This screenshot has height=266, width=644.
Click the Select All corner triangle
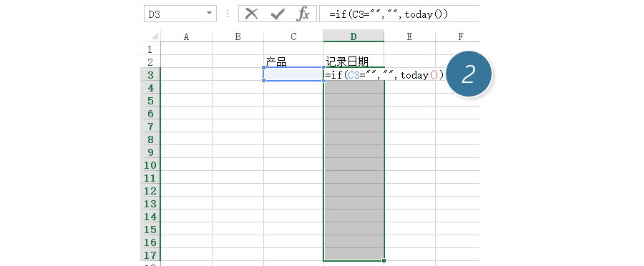click(155, 36)
